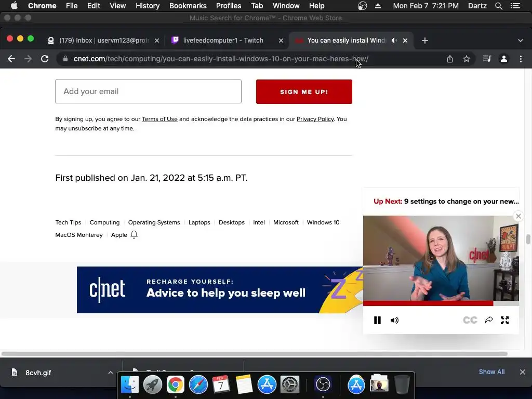532x399 pixels.
Task: Open the Bookmarks menu
Action: [x=188, y=6]
